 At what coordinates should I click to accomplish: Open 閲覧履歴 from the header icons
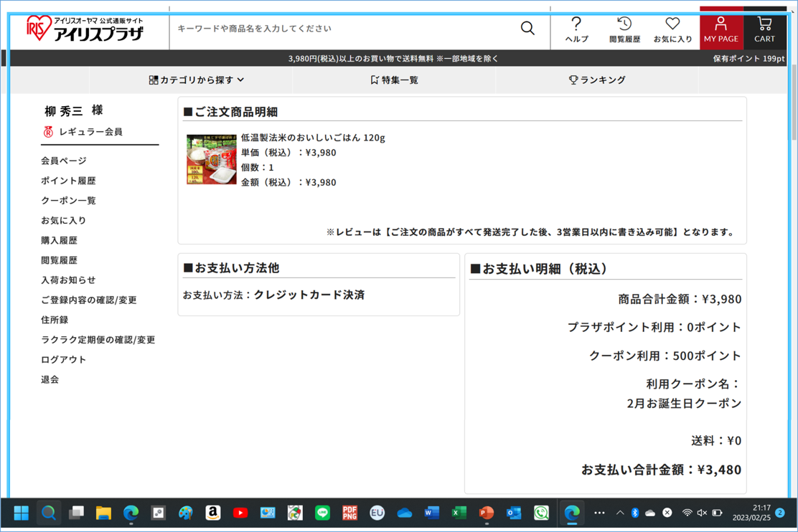(624, 30)
